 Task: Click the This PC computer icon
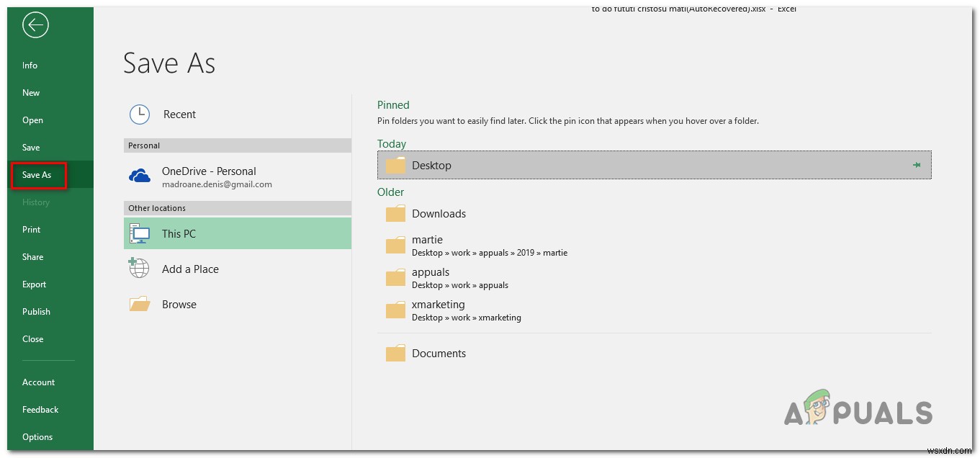click(140, 233)
